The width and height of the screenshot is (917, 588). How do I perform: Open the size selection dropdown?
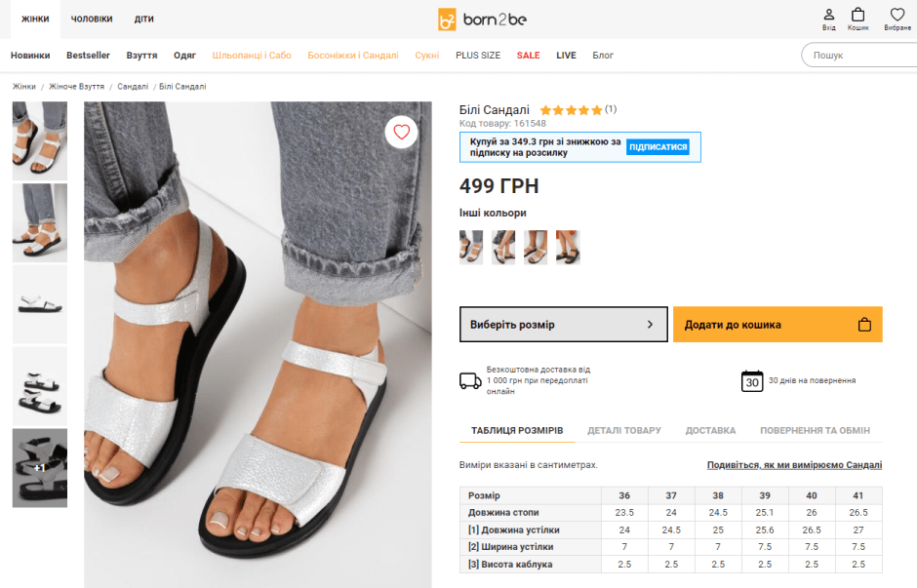click(x=563, y=325)
